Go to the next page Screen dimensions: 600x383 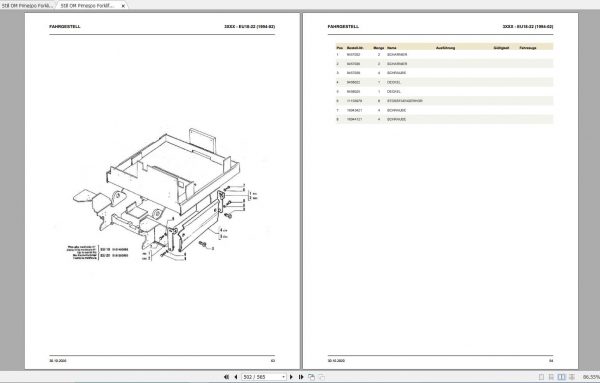click(x=291, y=377)
